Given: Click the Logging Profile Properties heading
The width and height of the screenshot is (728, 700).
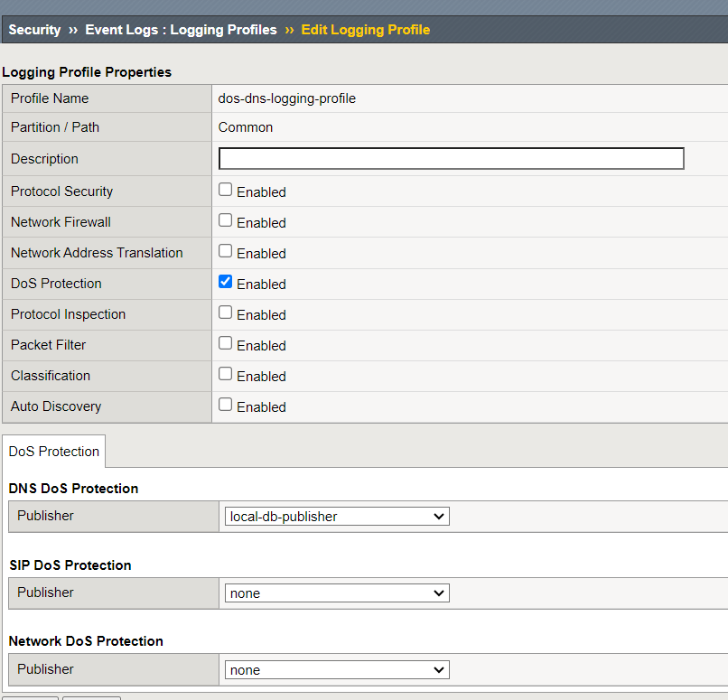Looking at the screenshot, I should tap(87, 71).
